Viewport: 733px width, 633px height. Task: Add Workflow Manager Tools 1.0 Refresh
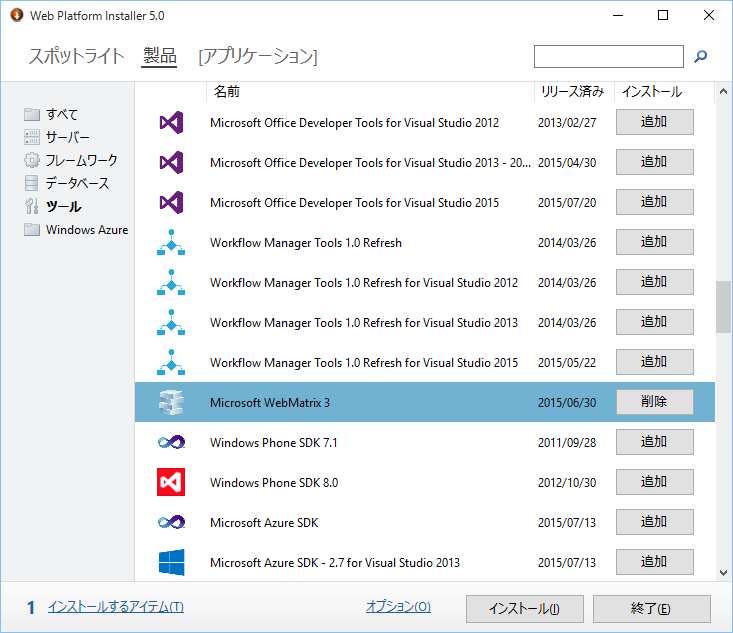point(654,242)
